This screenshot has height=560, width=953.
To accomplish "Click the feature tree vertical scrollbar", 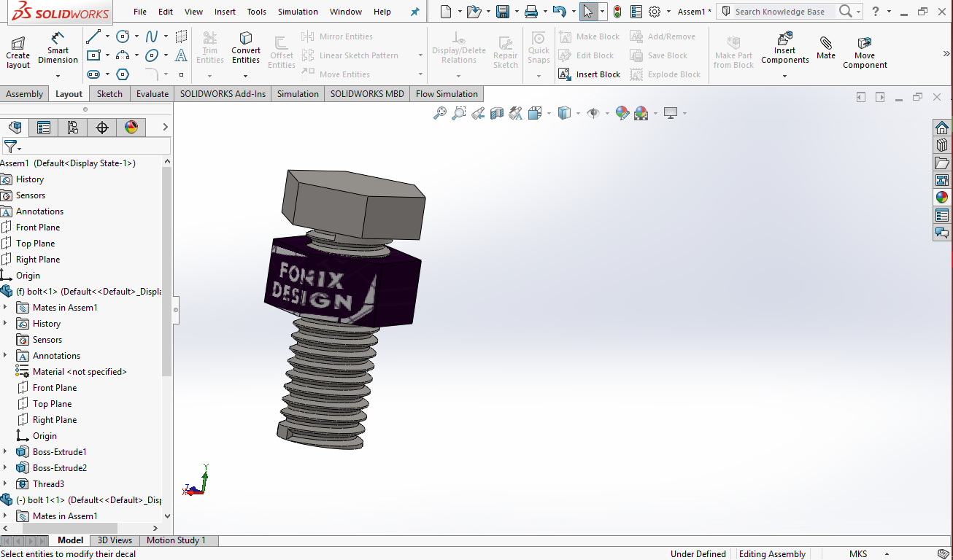I will (x=167, y=271).
